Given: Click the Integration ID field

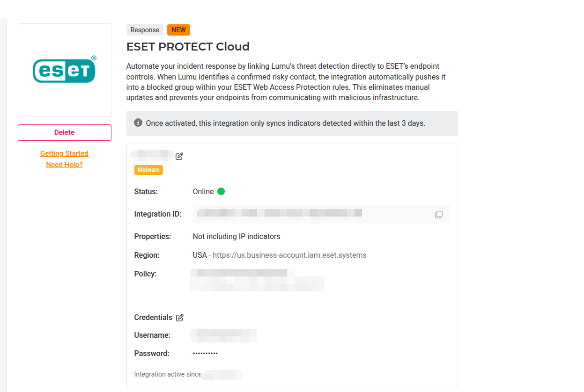Looking at the screenshot, I should (321, 214).
